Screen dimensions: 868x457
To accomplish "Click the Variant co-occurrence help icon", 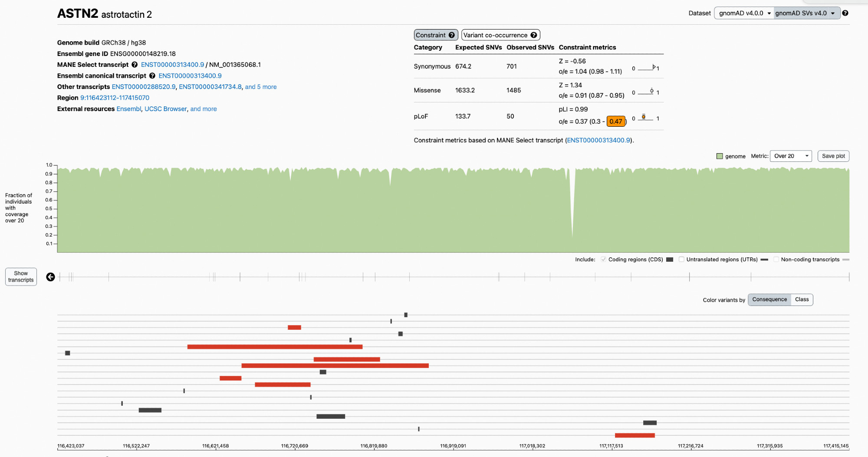I will 534,35.
